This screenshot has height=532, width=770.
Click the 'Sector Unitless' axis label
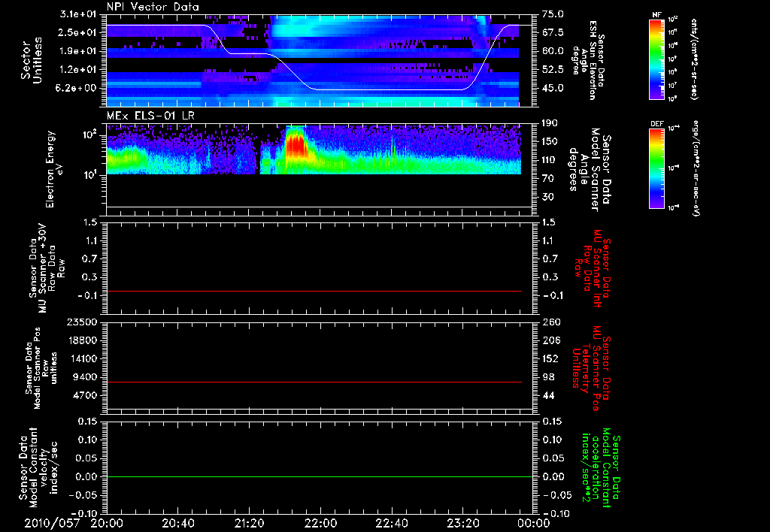click(31, 60)
